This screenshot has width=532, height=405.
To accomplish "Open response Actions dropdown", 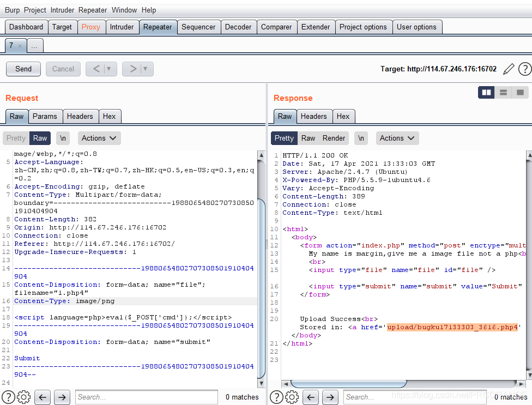I will [397, 138].
